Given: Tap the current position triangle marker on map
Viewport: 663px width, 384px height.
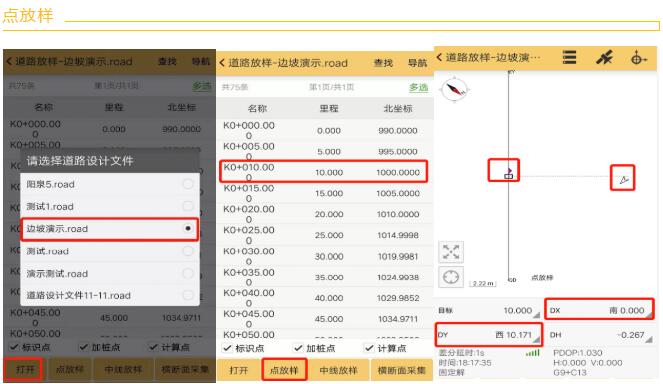Looking at the screenshot, I should click(x=624, y=180).
